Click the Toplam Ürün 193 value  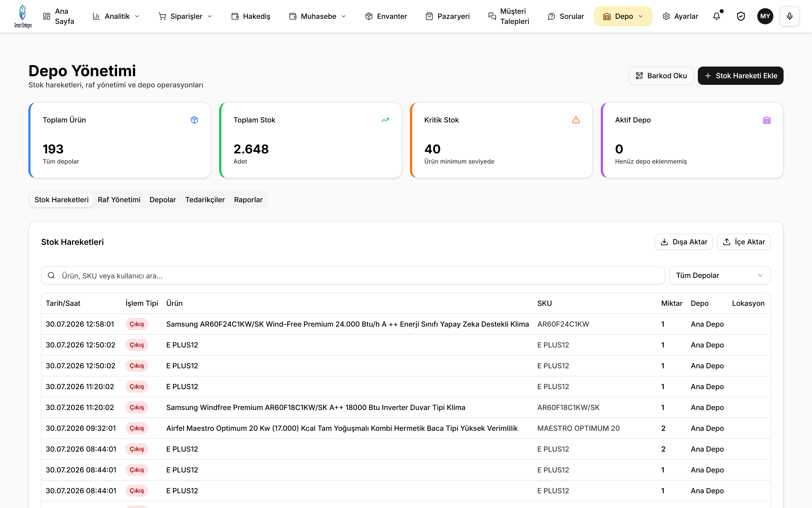pyautogui.click(x=53, y=149)
